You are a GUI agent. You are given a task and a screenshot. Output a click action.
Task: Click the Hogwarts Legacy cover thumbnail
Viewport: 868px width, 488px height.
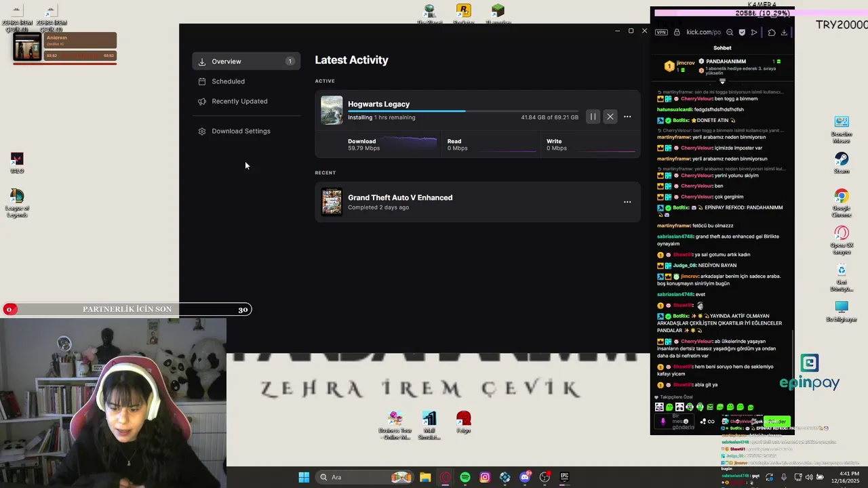pos(332,110)
